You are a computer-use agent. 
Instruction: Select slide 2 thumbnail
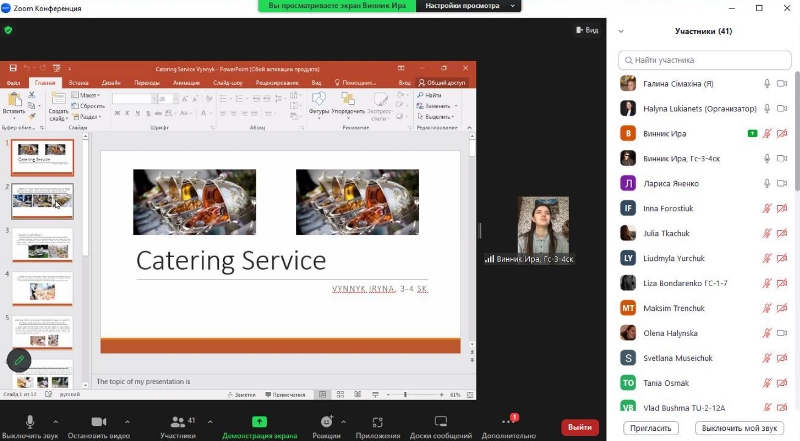click(x=42, y=202)
